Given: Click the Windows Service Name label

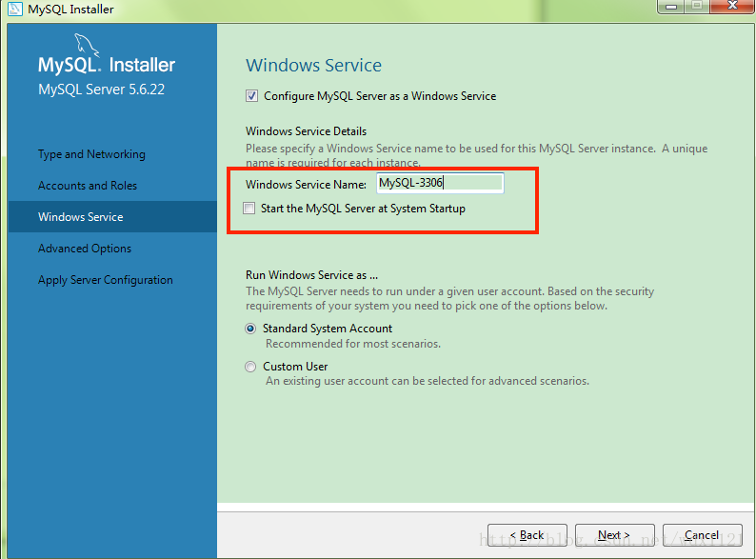Looking at the screenshot, I should coord(307,184).
